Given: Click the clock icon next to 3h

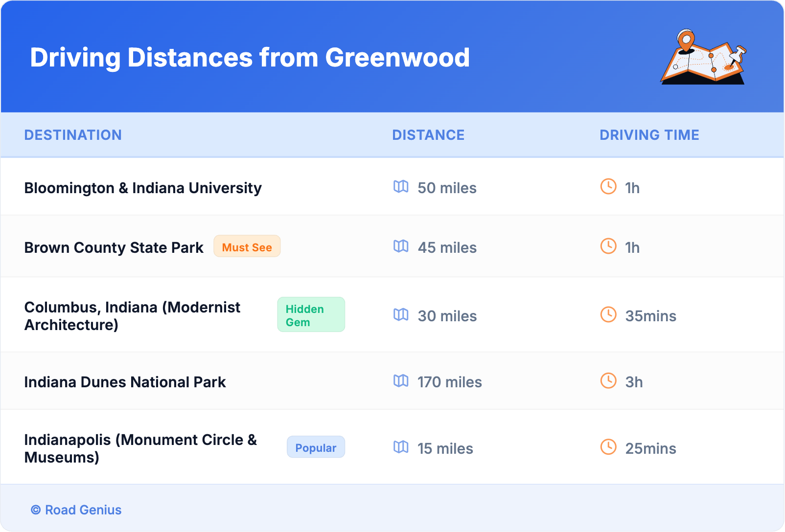Looking at the screenshot, I should coord(608,381).
